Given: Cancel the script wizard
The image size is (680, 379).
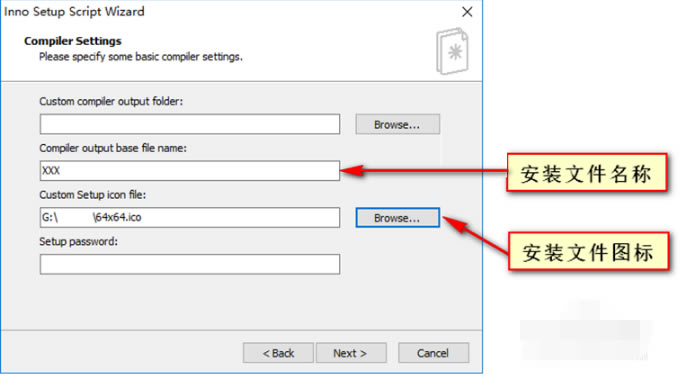Looking at the screenshot, I should (433, 353).
